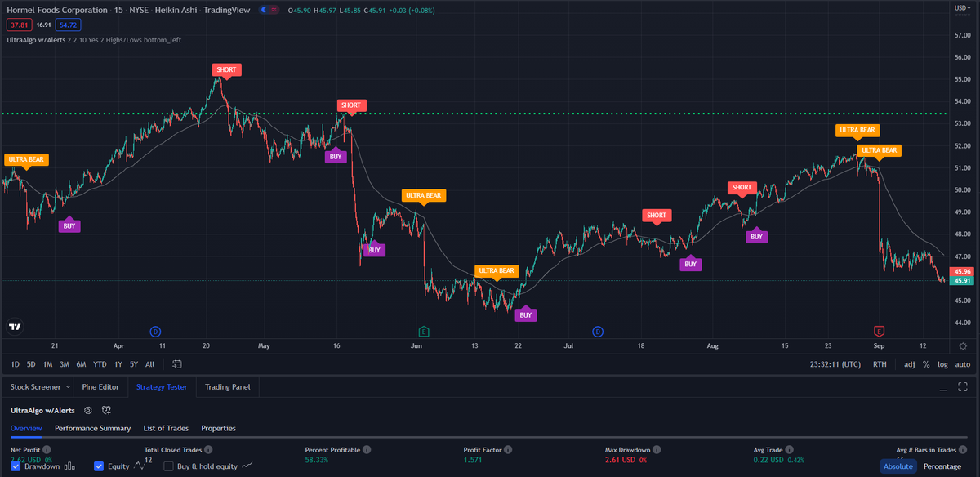
Task: Open the List of Trades tab
Action: [x=166, y=428]
